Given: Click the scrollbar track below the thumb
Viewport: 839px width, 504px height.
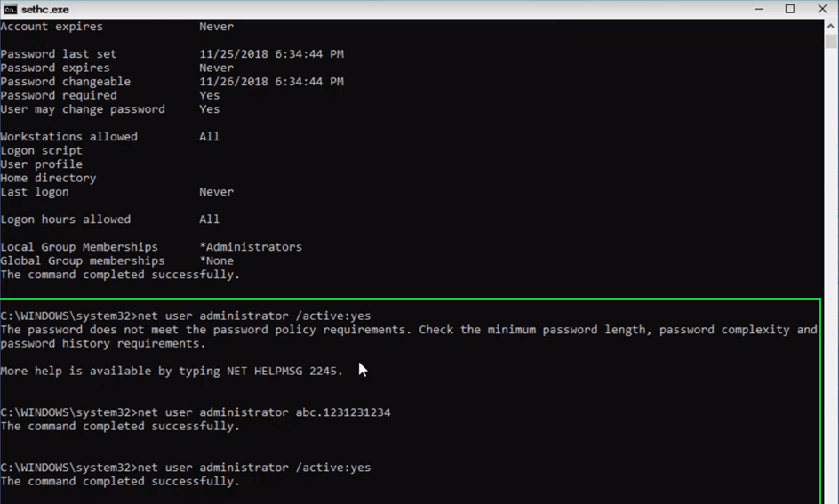Looking at the screenshot, I should 831,267.
